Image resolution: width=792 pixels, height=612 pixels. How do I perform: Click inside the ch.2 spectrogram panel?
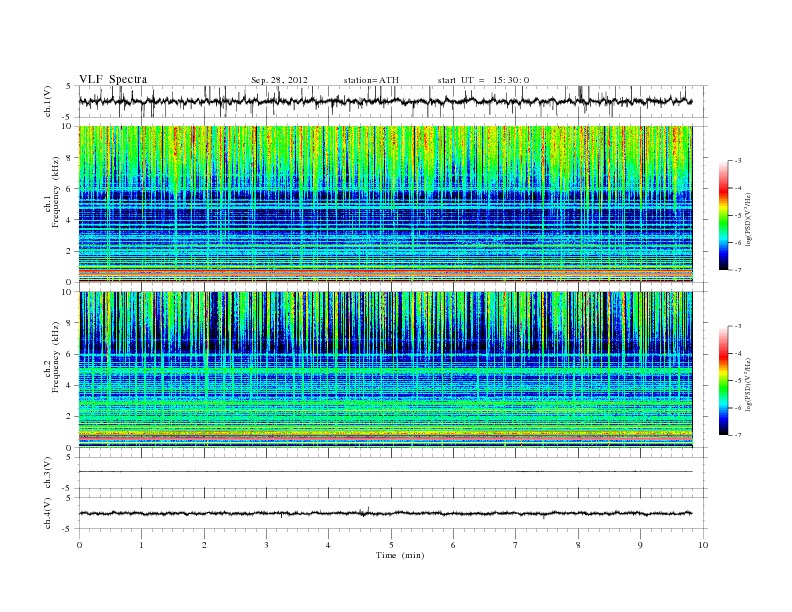pos(385,369)
